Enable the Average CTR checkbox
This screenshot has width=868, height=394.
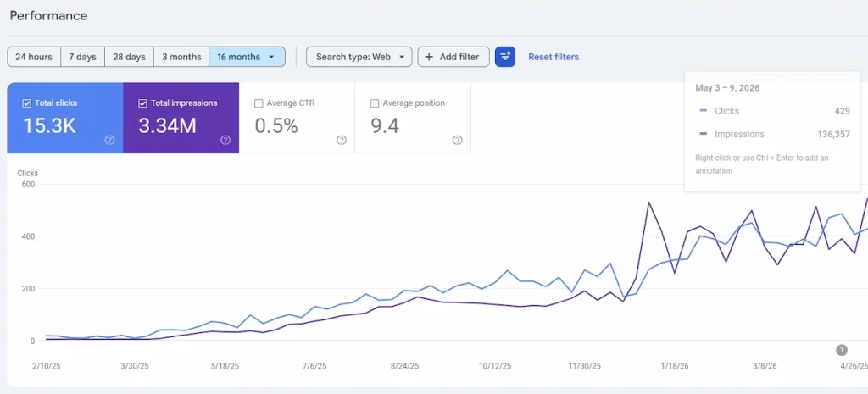259,103
